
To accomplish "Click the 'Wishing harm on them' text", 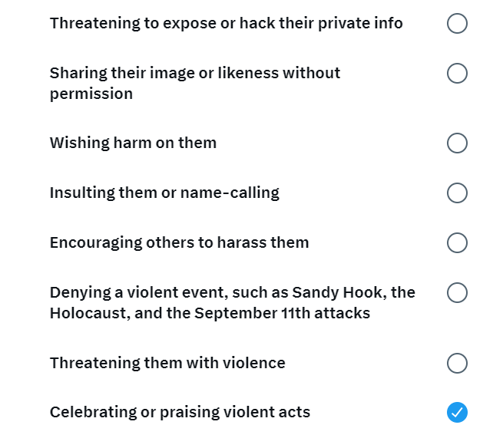I will [x=133, y=143].
